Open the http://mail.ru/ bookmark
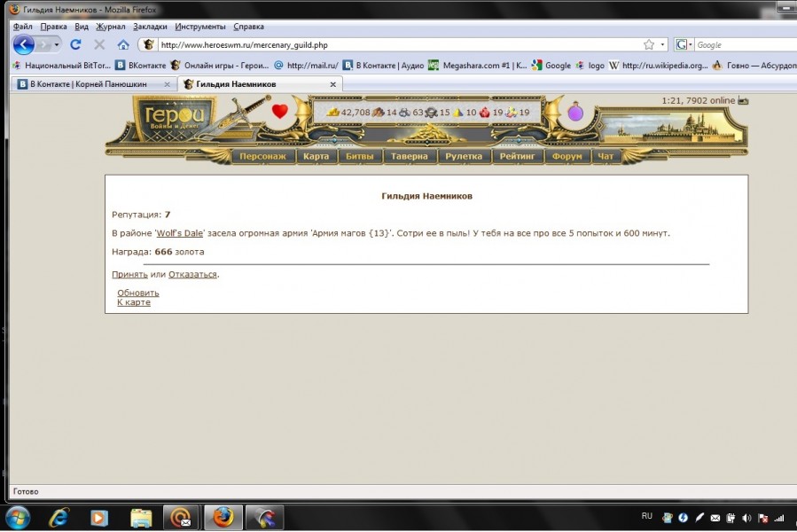The image size is (797, 532). (306, 65)
